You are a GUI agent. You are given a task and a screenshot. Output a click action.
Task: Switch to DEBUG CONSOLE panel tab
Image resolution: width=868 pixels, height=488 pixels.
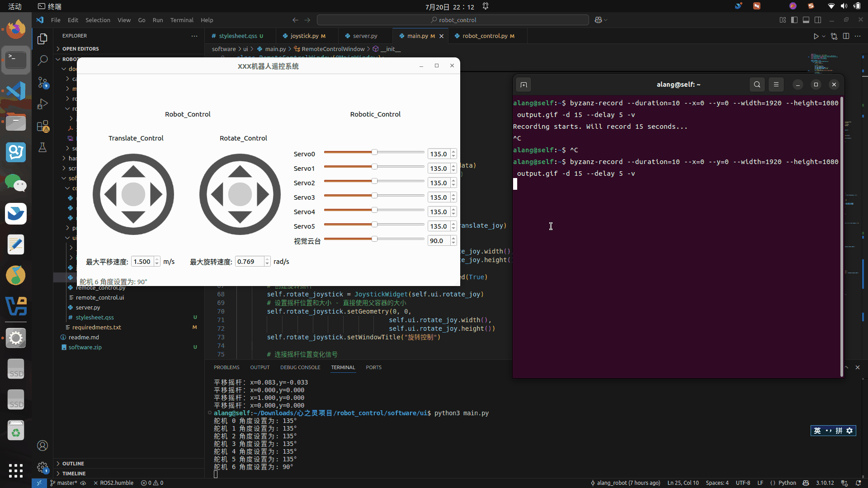[x=300, y=367]
